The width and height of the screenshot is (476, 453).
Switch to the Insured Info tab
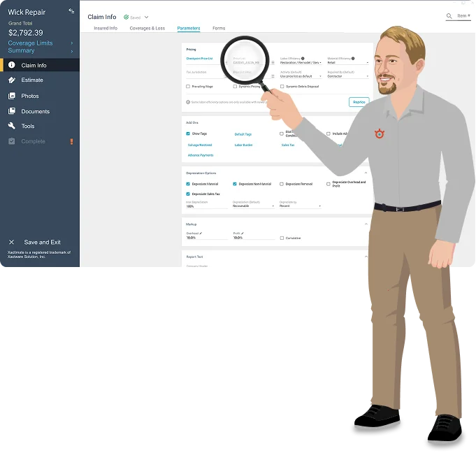click(106, 28)
